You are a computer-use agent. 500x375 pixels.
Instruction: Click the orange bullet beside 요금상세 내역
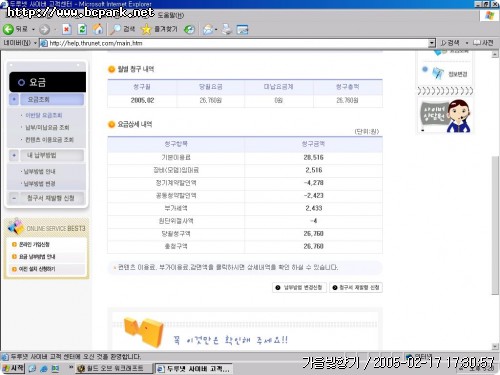[x=111, y=124]
